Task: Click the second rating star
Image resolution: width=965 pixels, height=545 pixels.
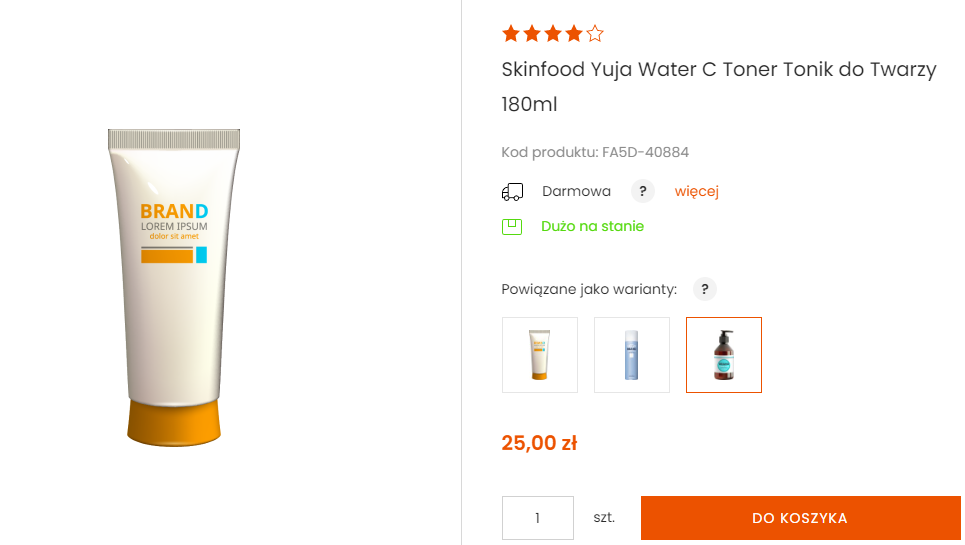Action: [531, 34]
